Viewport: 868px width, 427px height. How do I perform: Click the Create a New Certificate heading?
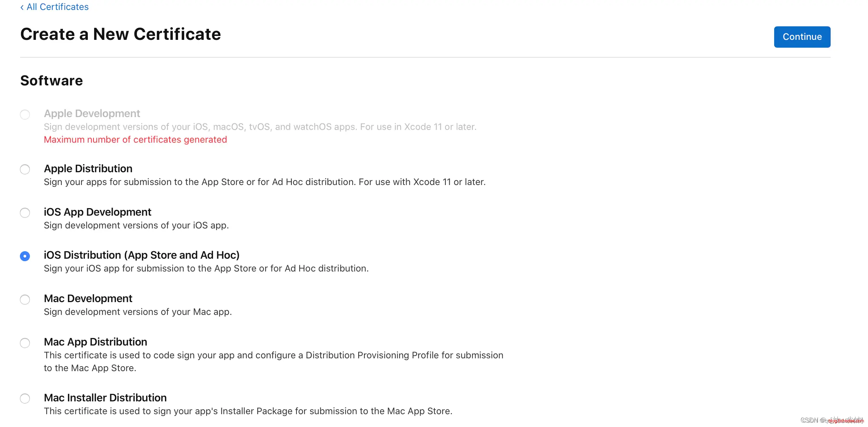[x=120, y=35]
